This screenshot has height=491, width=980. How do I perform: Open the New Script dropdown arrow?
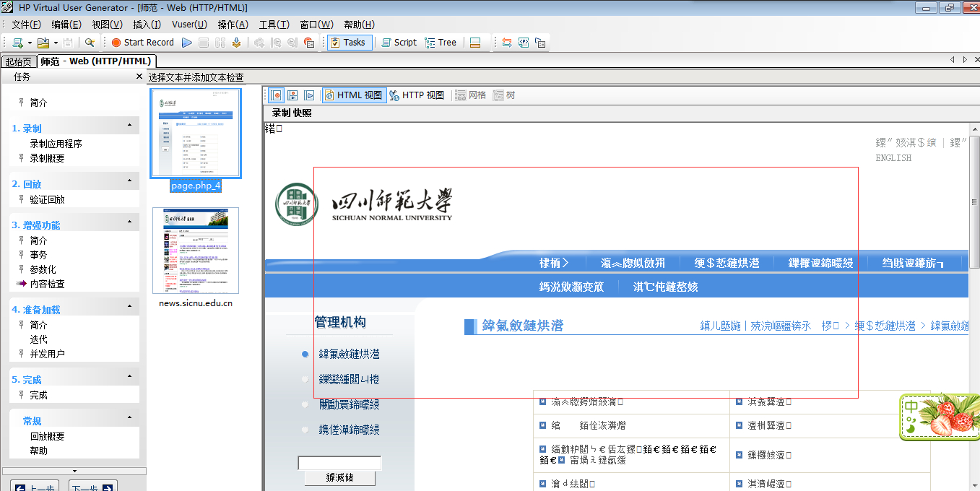pyautogui.click(x=30, y=43)
